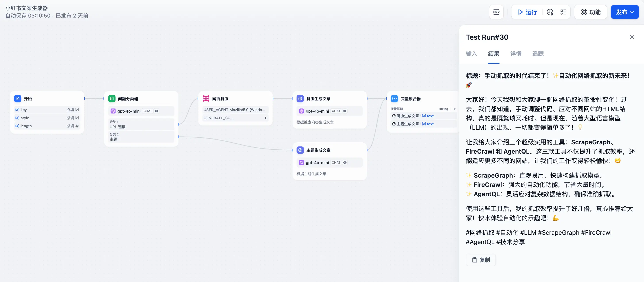Click the variable aggregator node icon
The image size is (644, 282).
[x=394, y=99]
